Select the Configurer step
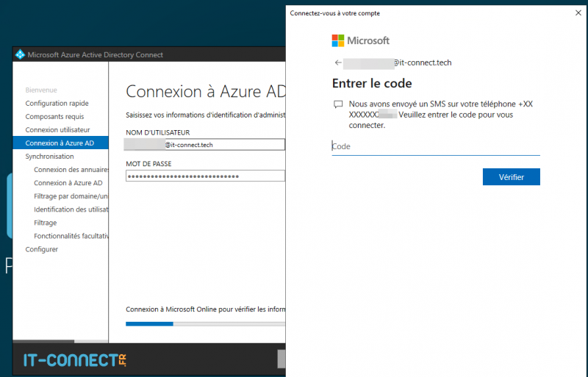 tap(41, 249)
